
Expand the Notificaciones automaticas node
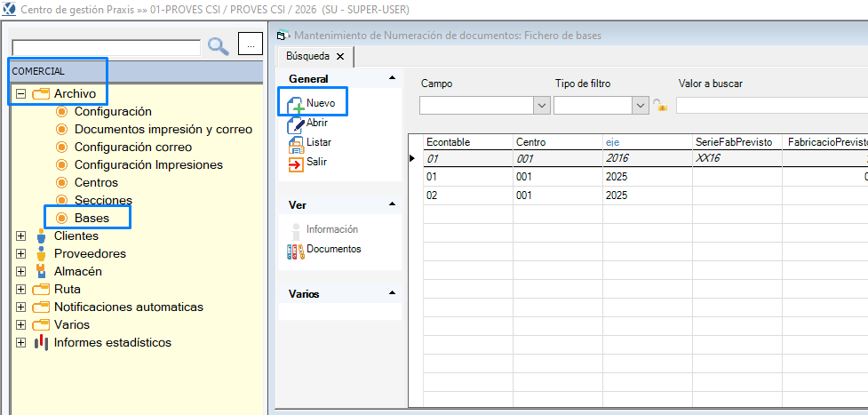tap(21, 307)
